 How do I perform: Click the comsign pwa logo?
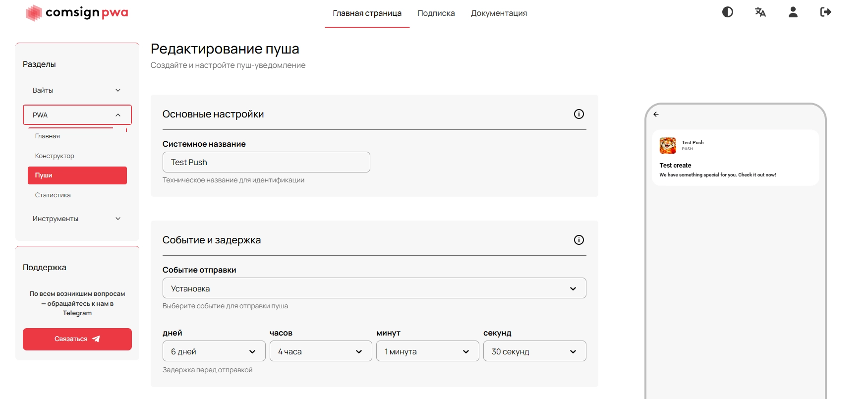77,12
